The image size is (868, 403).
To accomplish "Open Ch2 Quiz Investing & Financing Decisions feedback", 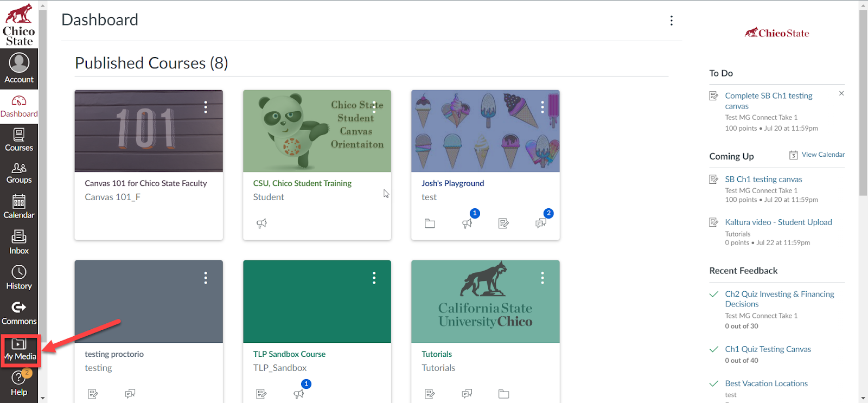I will click(x=779, y=299).
